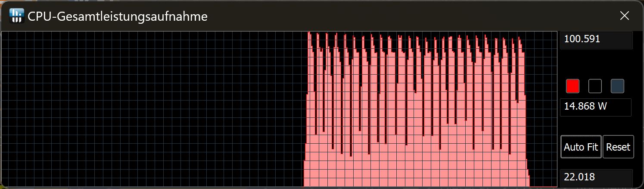Pick the black background color swatch

(595, 86)
